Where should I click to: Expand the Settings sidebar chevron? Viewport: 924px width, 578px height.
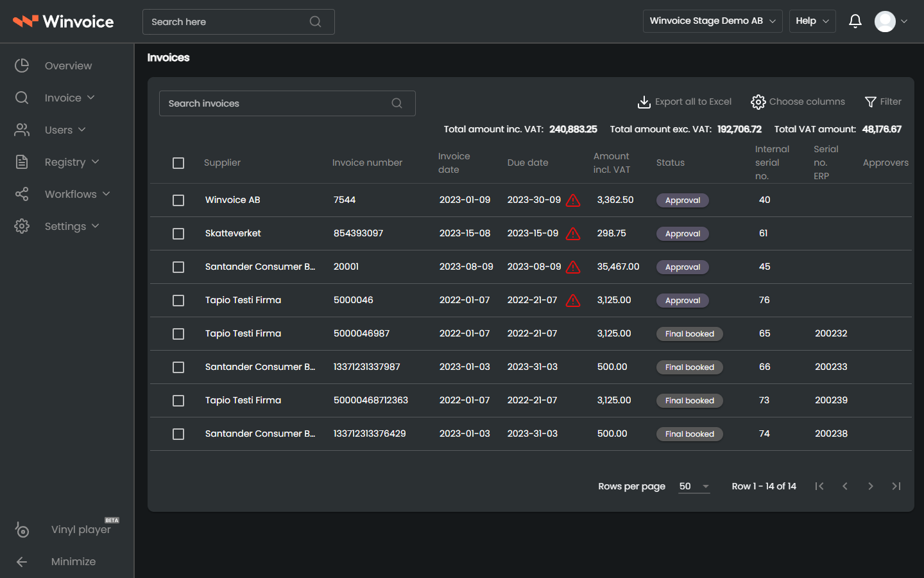point(95,225)
